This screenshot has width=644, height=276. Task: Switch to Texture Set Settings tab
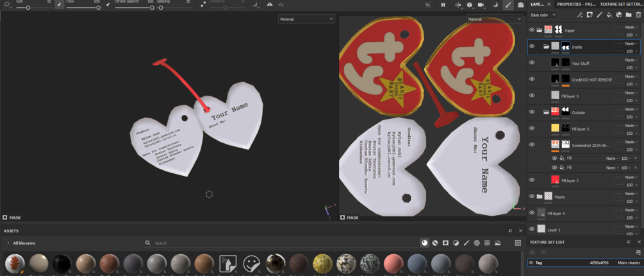(620, 4)
